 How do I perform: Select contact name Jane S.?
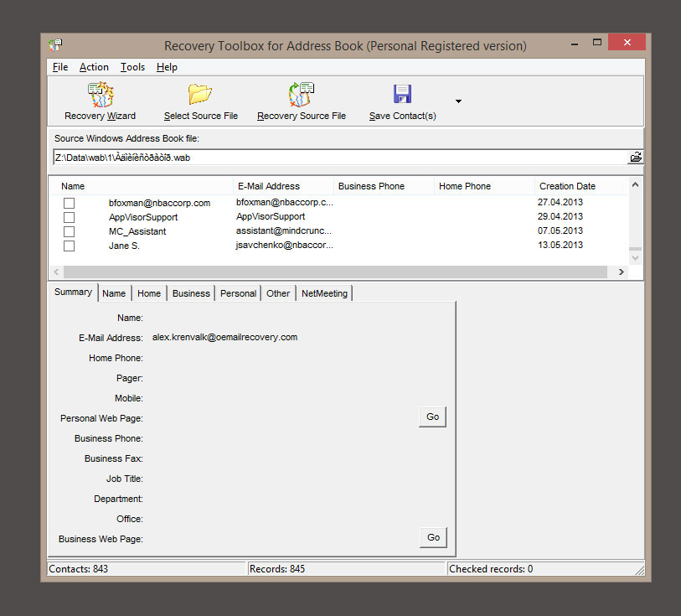click(124, 246)
